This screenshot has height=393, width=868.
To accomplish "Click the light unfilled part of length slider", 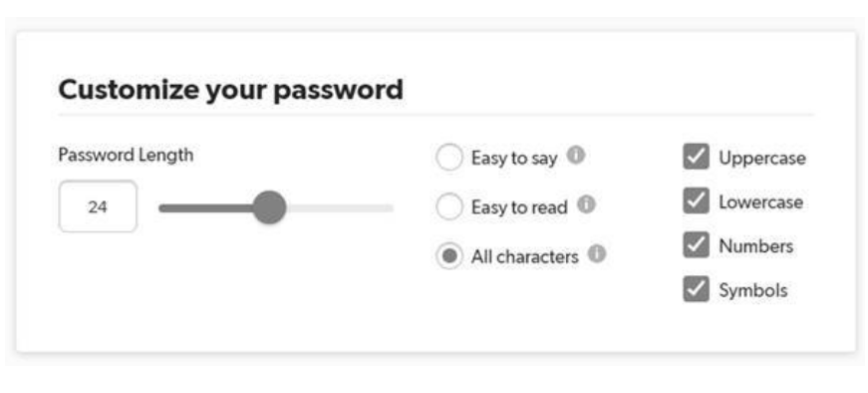I will pyautogui.click(x=340, y=208).
